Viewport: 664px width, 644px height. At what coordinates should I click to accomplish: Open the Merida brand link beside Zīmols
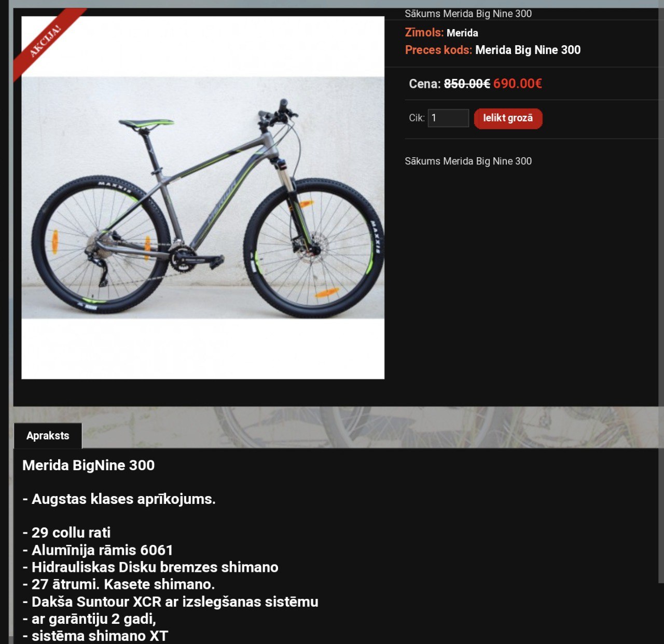(462, 33)
